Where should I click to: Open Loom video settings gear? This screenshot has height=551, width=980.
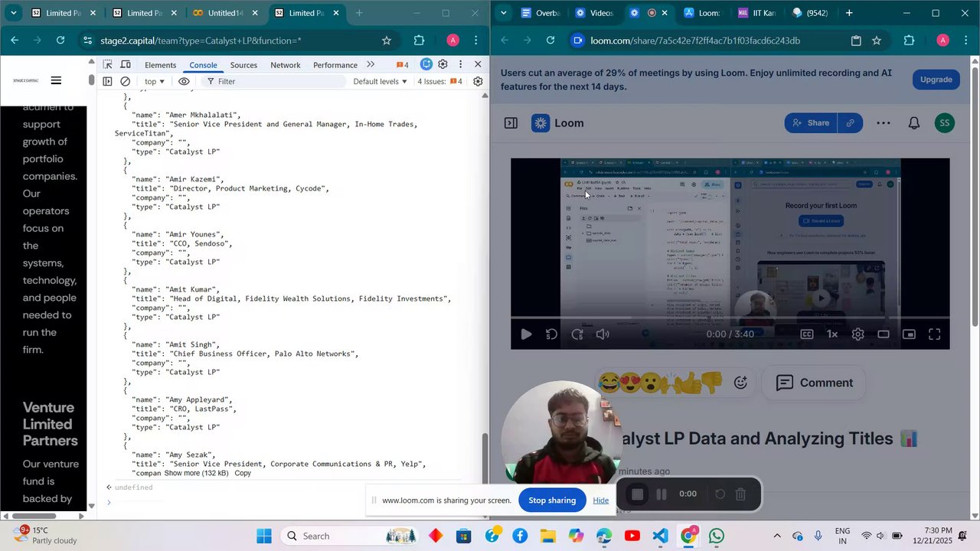coord(858,334)
